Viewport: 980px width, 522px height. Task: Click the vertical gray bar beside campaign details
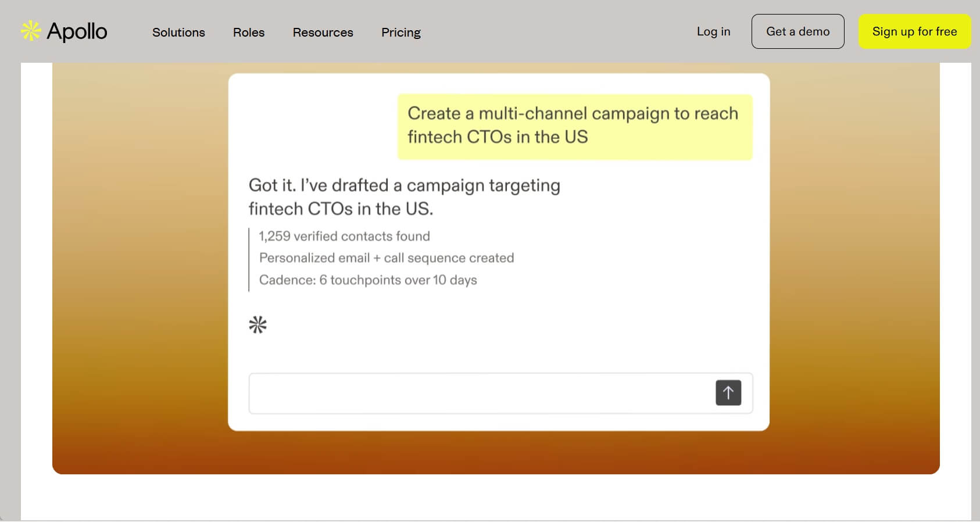coord(249,259)
